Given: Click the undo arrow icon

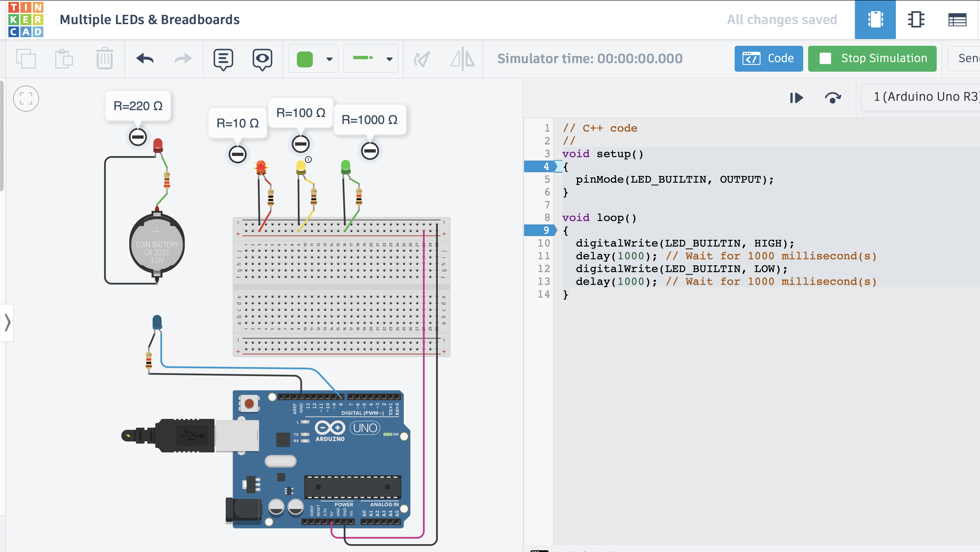Looking at the screenshot, I should click(x=145, y=59).
